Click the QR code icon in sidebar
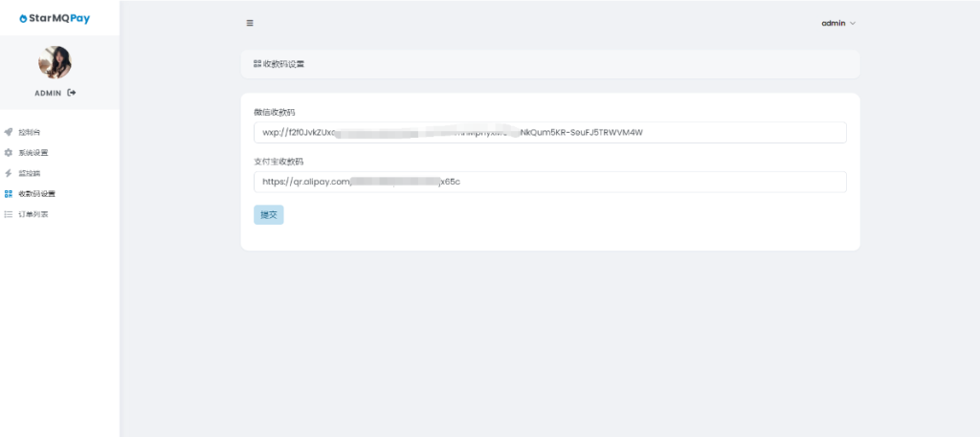The image size is (980, 437). click(9, 193)
